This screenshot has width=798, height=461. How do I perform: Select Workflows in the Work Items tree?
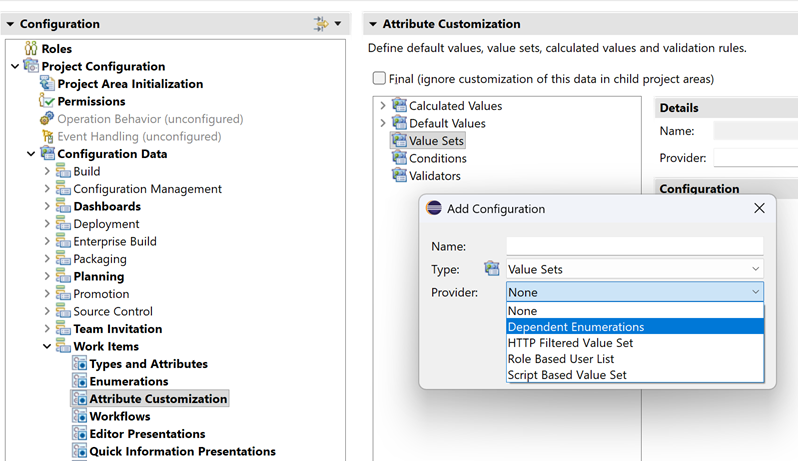[x=119, y=416]
